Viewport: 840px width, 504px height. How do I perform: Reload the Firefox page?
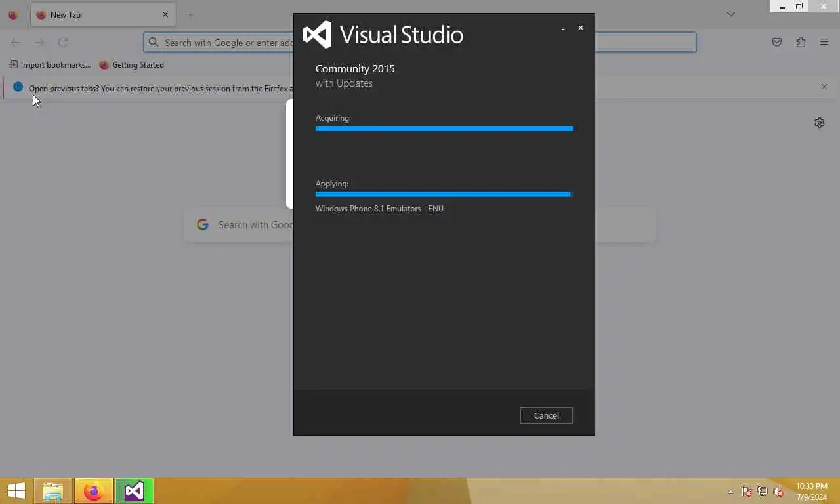click(x=63, y=42)
